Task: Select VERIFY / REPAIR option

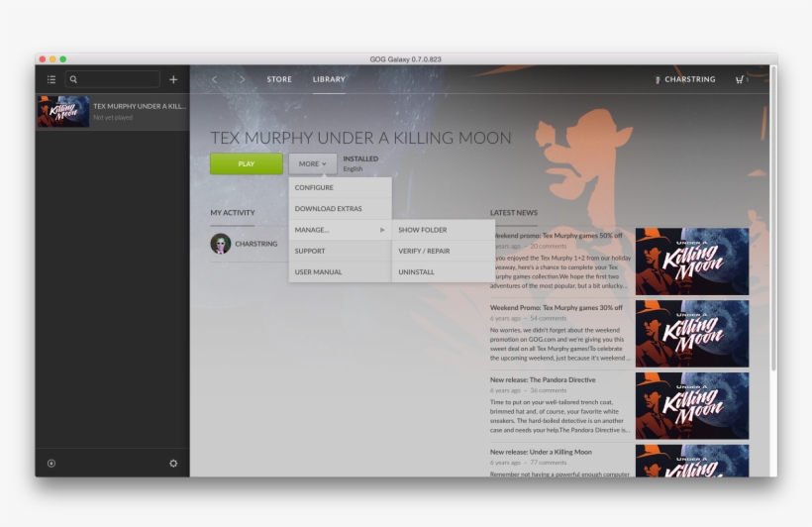Action: point(444,252)
